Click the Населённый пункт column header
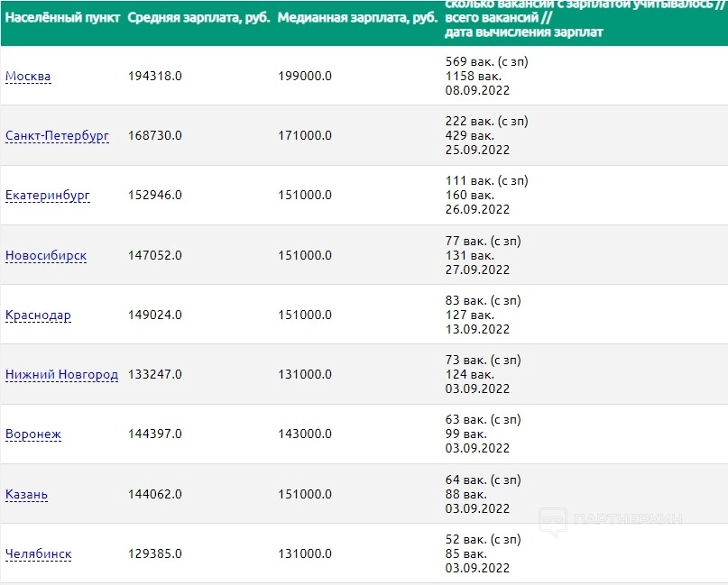The height and width of the screenshot is (585, 728). click(62, 18)
